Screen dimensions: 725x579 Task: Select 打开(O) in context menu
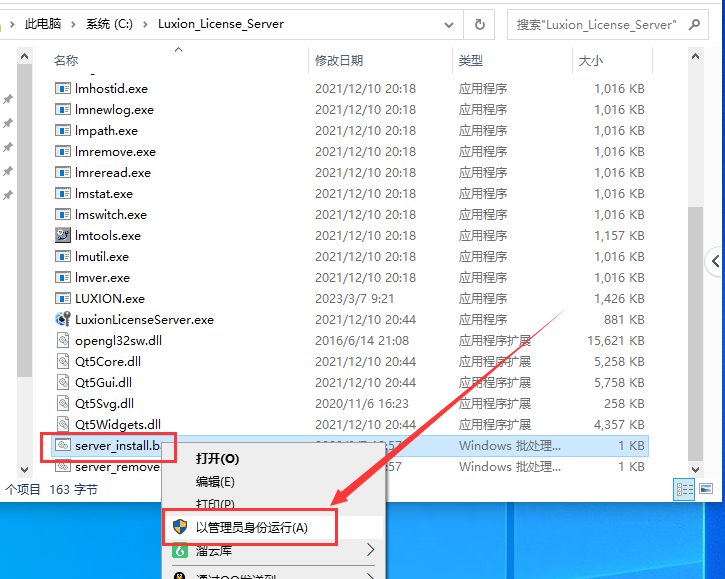tap(217, 459)
